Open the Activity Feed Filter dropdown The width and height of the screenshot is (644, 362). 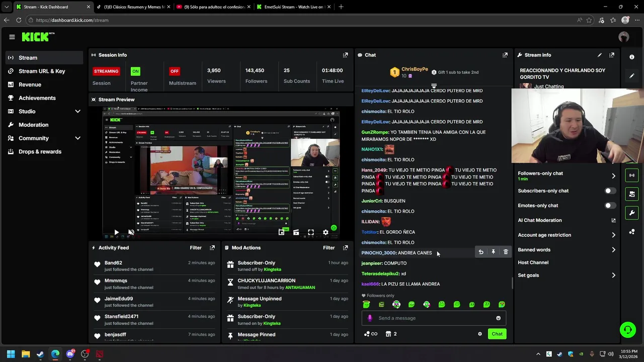(196, 247)
